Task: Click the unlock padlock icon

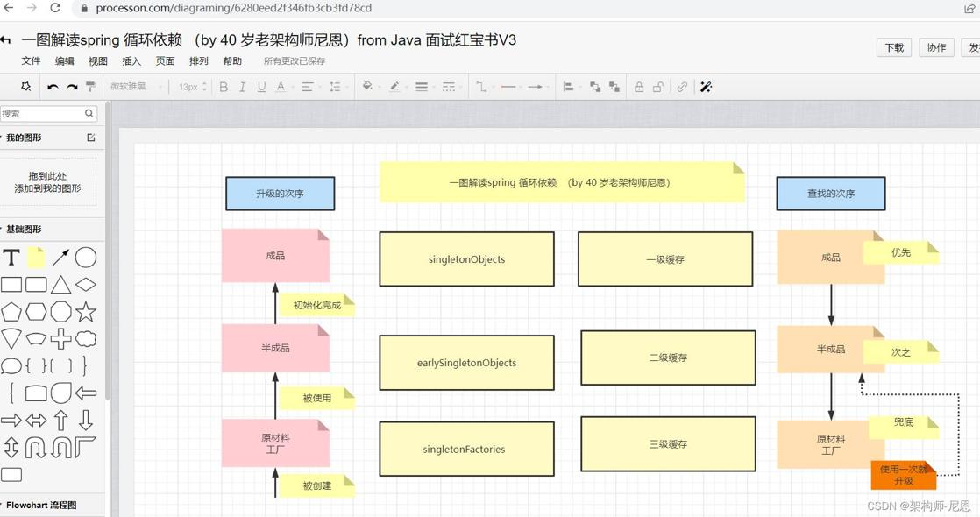Action: [657, 87]
